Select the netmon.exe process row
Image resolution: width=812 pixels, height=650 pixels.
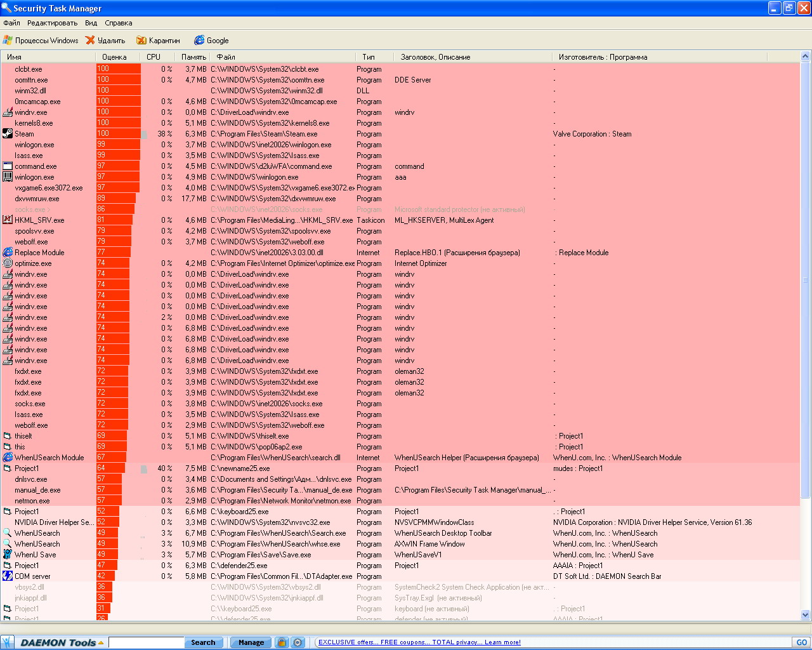click(400, 501)
